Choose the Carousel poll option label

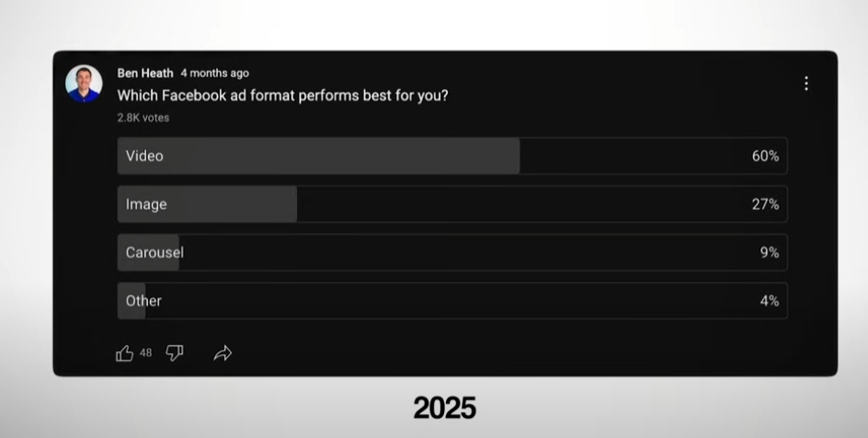pyautogui.click(x=154, y=252)
